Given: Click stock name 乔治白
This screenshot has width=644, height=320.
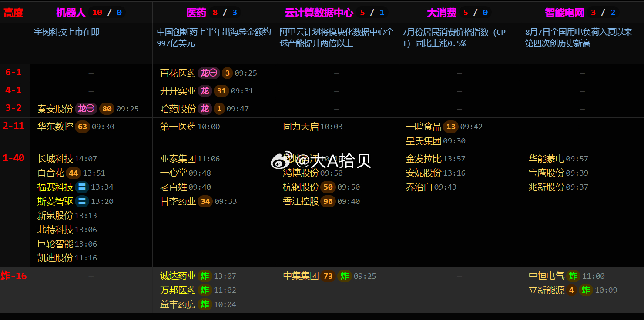Looking at the screenshot, I should (x=419, y=187).
